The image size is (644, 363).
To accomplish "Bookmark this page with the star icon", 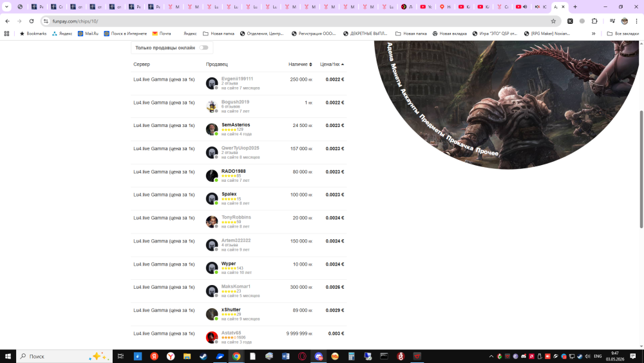I will [x=553, y=21].
